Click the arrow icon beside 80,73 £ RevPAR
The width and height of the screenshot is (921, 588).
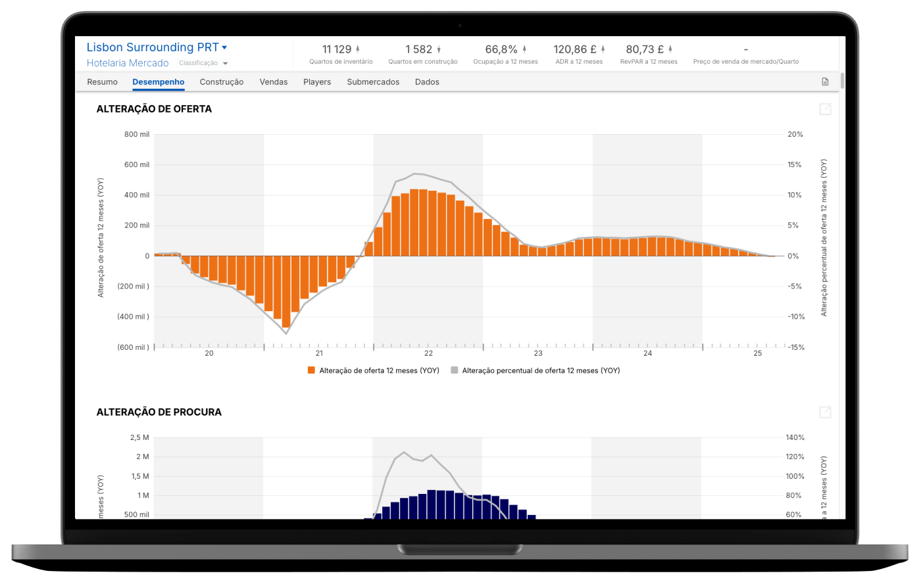[670, 49]
